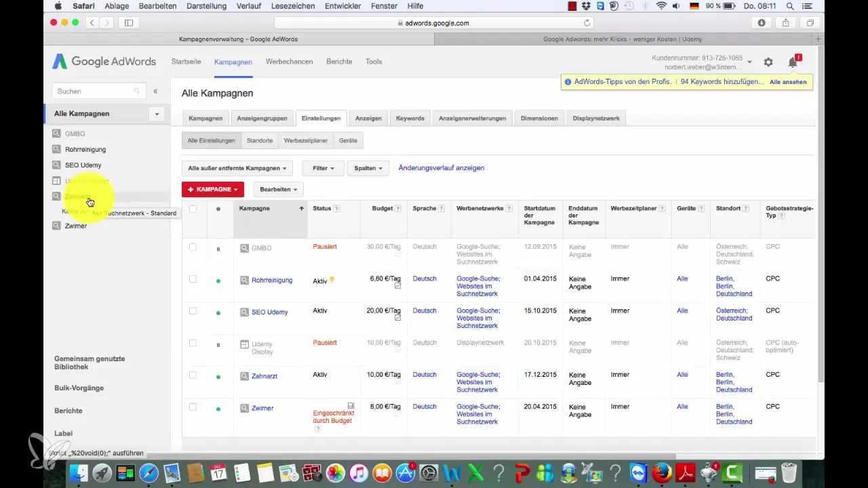
Task: Open the Bearbeiten dropdown
Action: (x=278, y=189)
